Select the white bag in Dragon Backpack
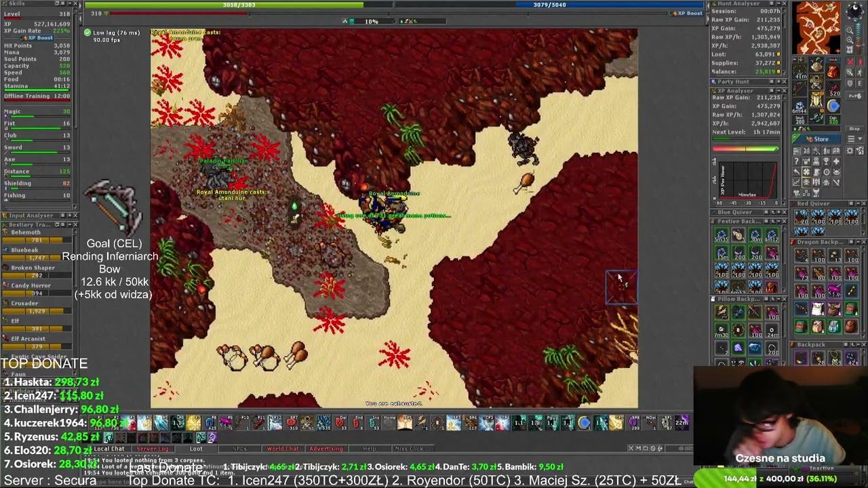The width and height of the screenshot is (868, 488). [x=817, y=308]
